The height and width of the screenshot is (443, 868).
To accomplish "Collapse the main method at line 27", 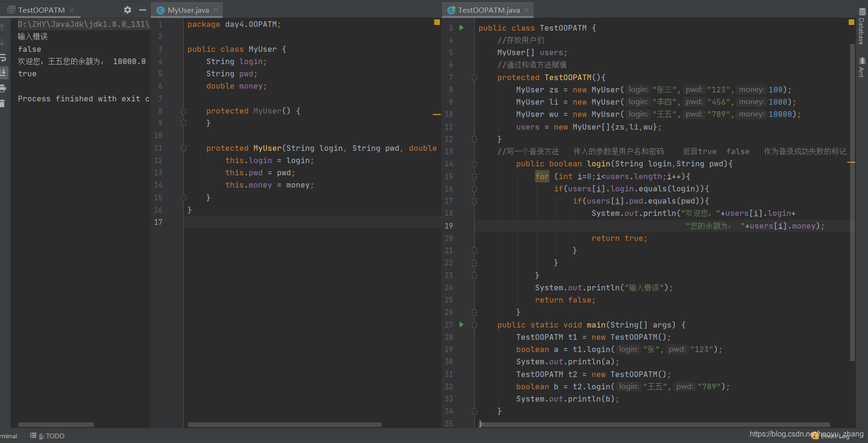I will click(x=474, y=325).
